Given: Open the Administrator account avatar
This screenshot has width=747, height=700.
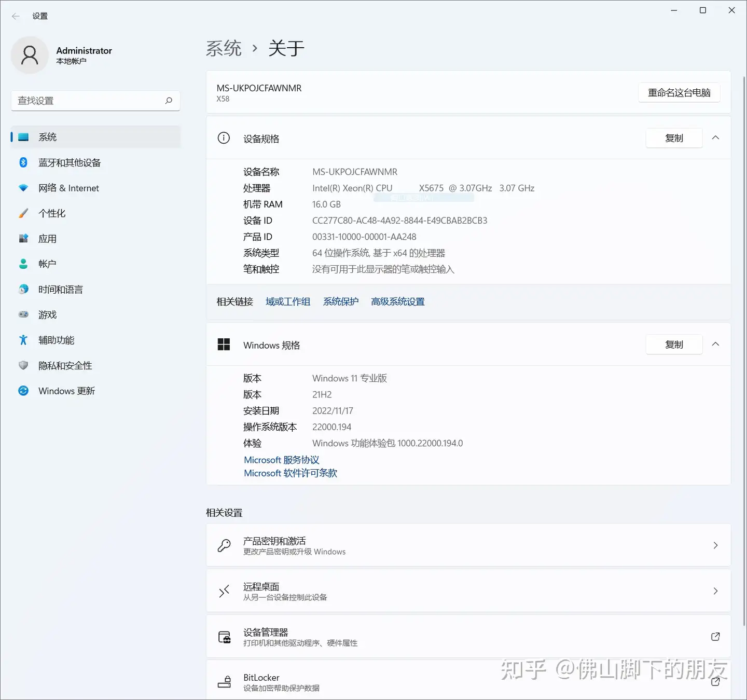Looking at the screenshot, I should 30,55.
